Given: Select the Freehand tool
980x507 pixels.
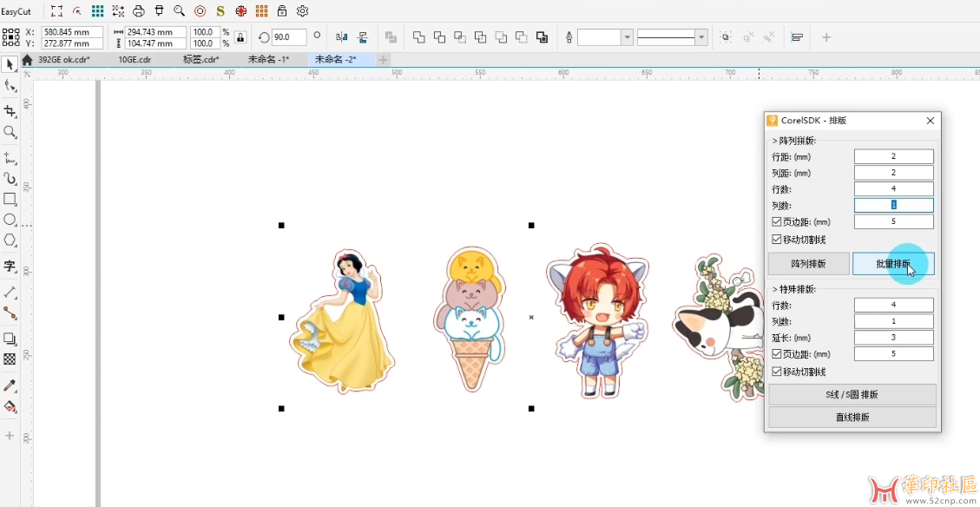Looking at the screenshot, I should pos(10,157).
